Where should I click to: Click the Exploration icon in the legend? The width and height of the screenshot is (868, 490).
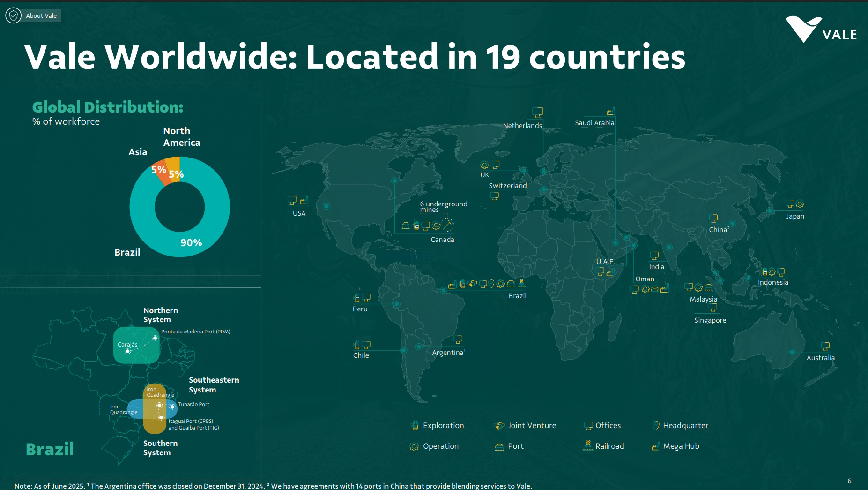pos(415,425)
